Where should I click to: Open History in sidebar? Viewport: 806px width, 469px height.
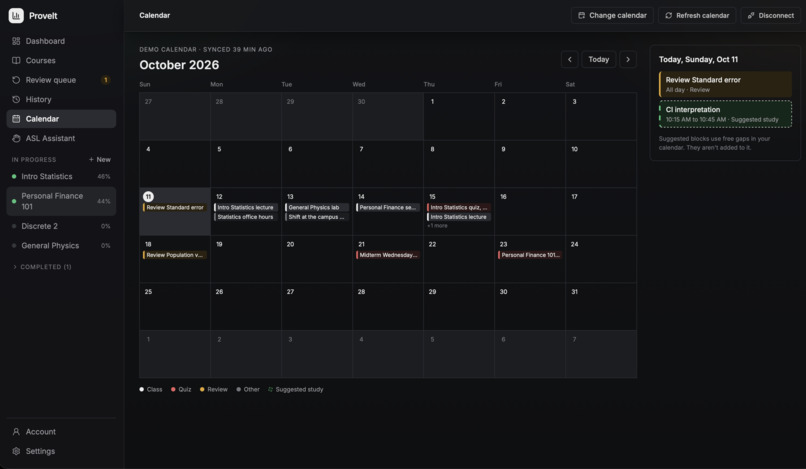61,99
